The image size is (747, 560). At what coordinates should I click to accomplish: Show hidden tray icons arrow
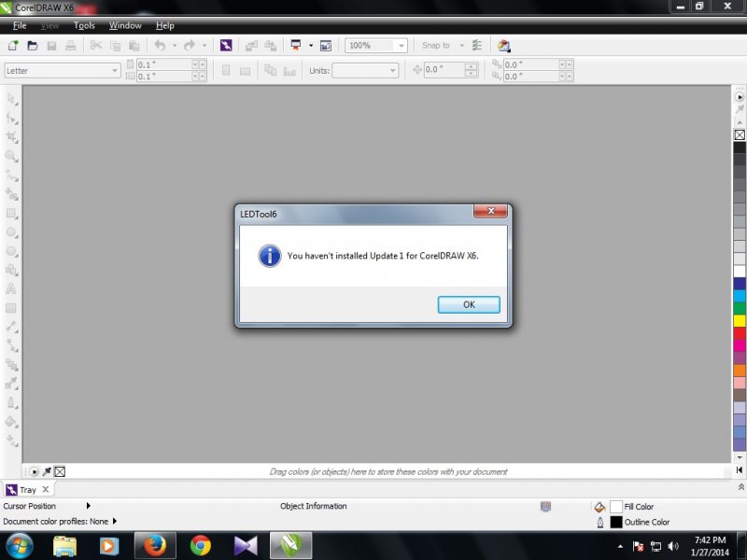click(620, 546)
